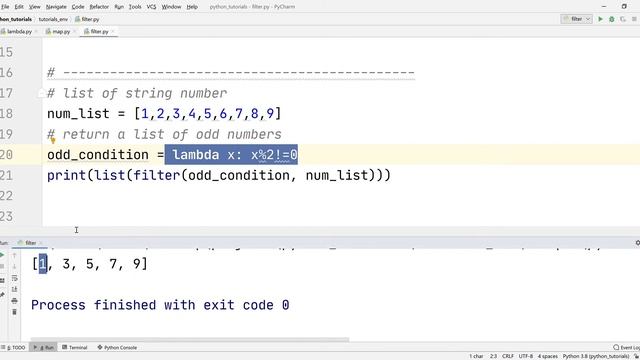Open the File menu

tap(5, 7)
